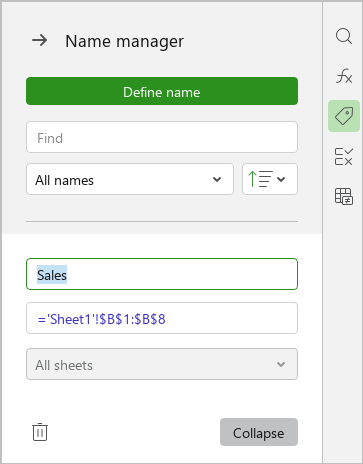
Task: Click the ='Sheet1'!$B$1:$B$8 range field
Action: [162, 318]
